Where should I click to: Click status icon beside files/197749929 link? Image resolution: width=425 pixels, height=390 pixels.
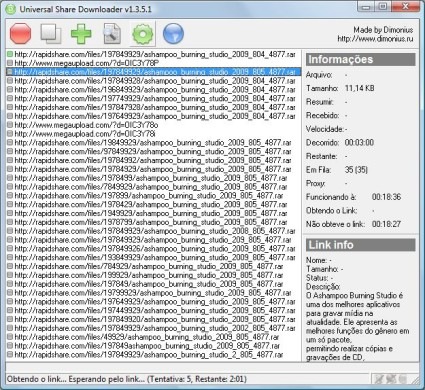[x=10, y=98]
